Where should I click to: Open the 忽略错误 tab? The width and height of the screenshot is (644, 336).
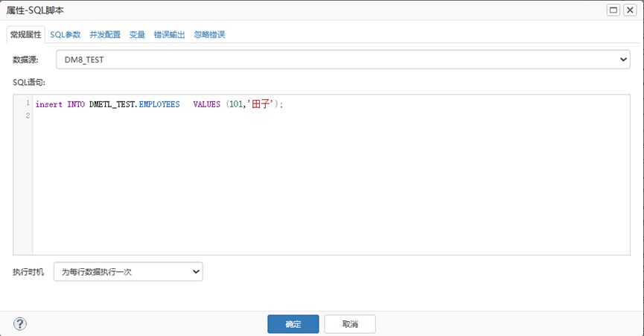pyautogui.click(x=209, y=34)
